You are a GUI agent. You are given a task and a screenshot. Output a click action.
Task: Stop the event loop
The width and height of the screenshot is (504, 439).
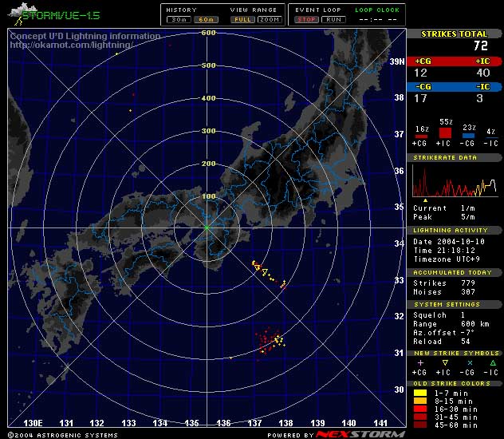[x=306, y=18]
